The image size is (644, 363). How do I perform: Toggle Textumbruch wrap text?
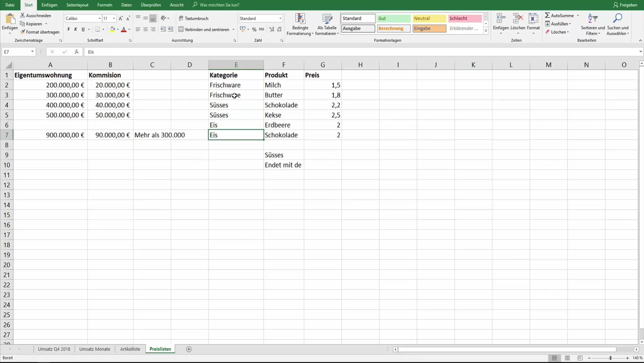[194, 18]
